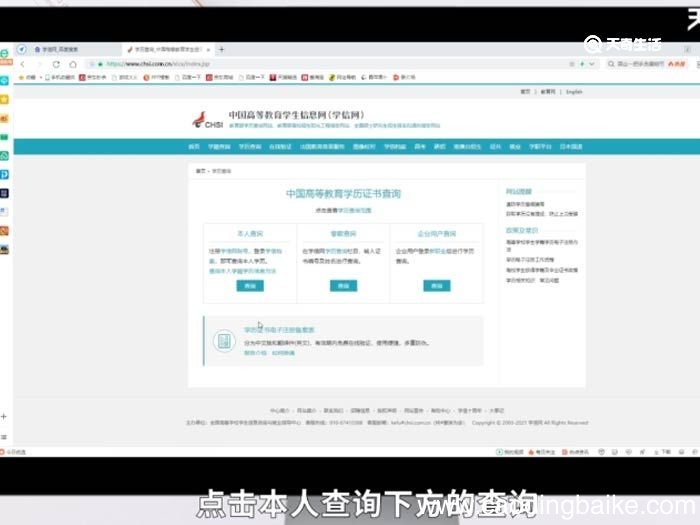Click the plus icon at sidebar bottom

tap(4, 417)
